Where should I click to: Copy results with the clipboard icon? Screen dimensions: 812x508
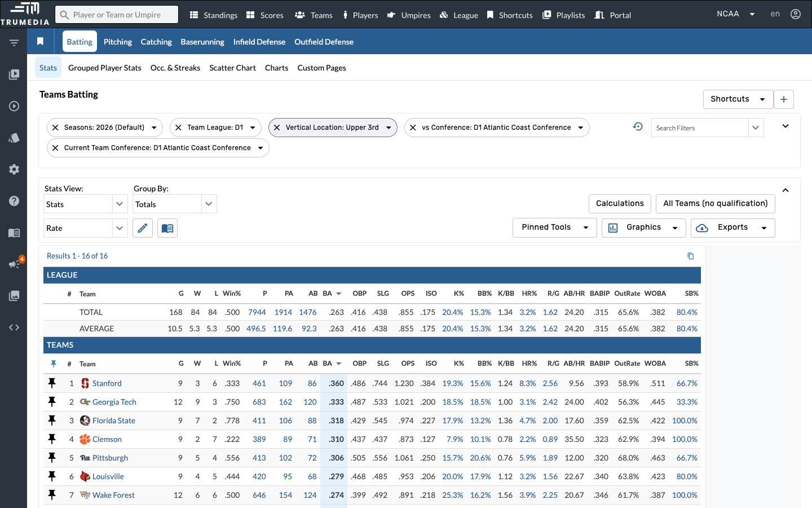click(690, 256)
